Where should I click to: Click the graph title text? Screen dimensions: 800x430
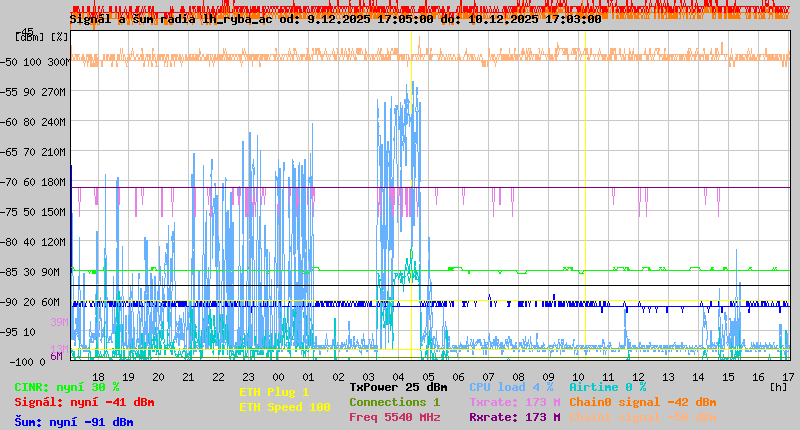point(335,19)
